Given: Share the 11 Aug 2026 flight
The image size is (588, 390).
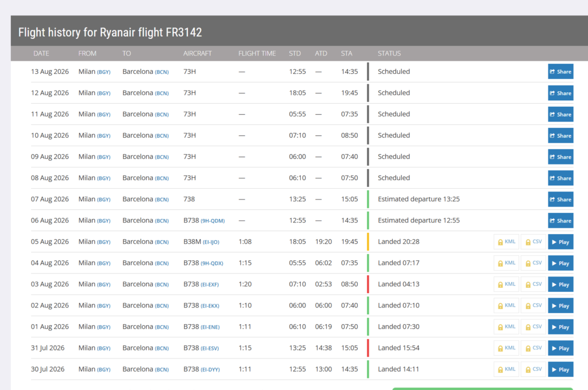Looking at the screenshot, I should 560,114.
